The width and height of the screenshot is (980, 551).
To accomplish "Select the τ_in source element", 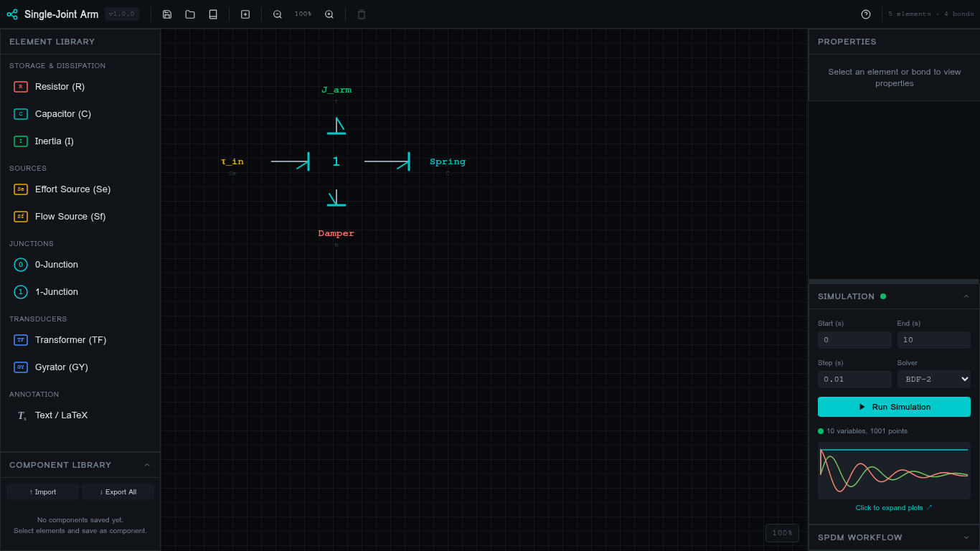I will tap(232, 162).
